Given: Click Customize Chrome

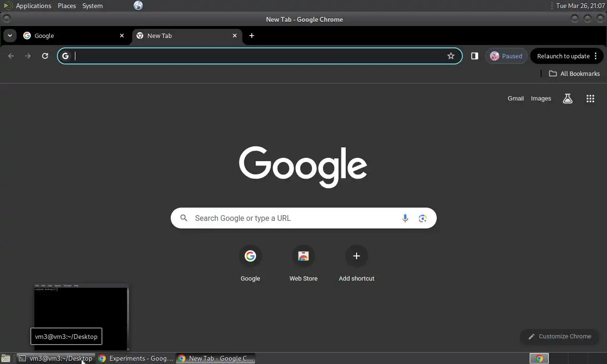Looking at the screenshot, I should (560, 337).
